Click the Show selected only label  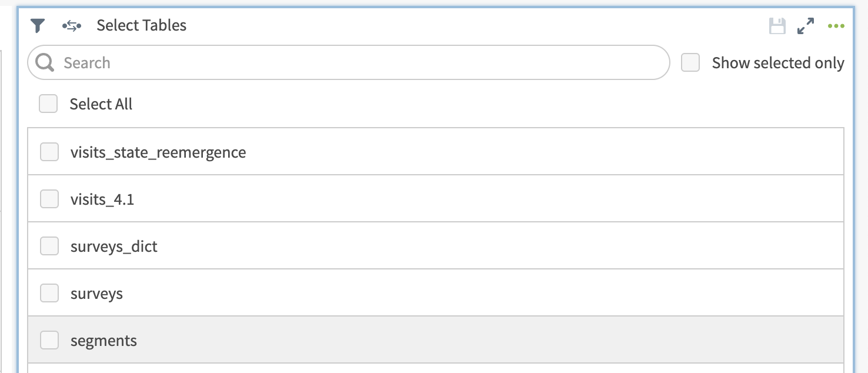point(778,63)
